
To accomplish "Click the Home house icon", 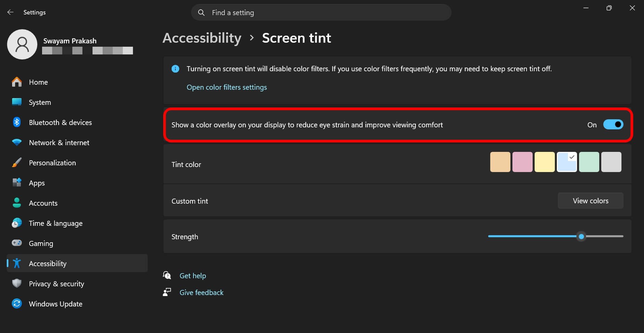I will pyautogui.click(x=16, y=82).
